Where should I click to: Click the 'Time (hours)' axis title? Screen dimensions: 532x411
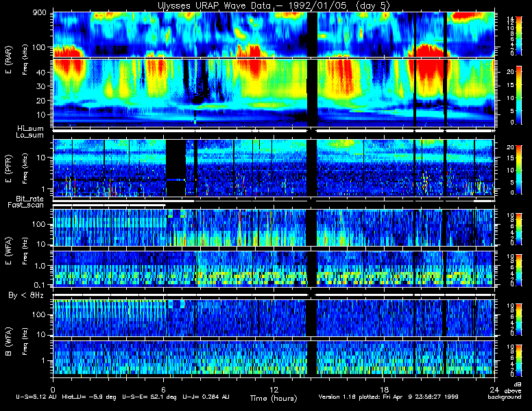(274, 399)
